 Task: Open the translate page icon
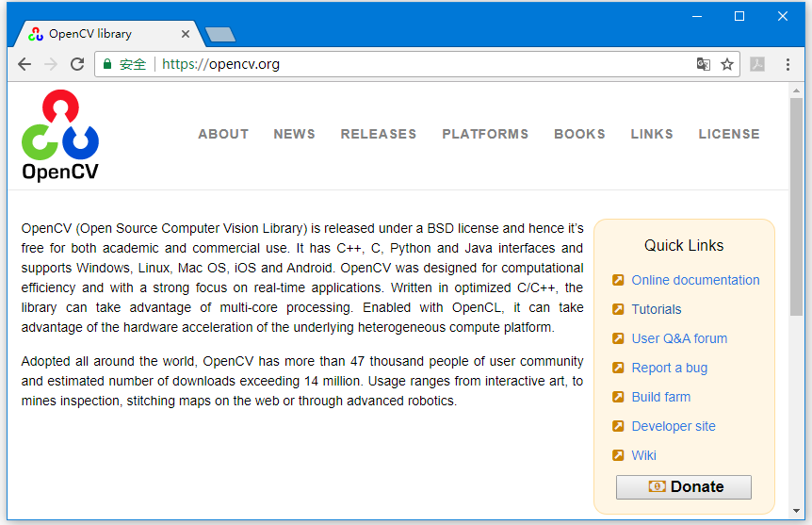[704, 64]
